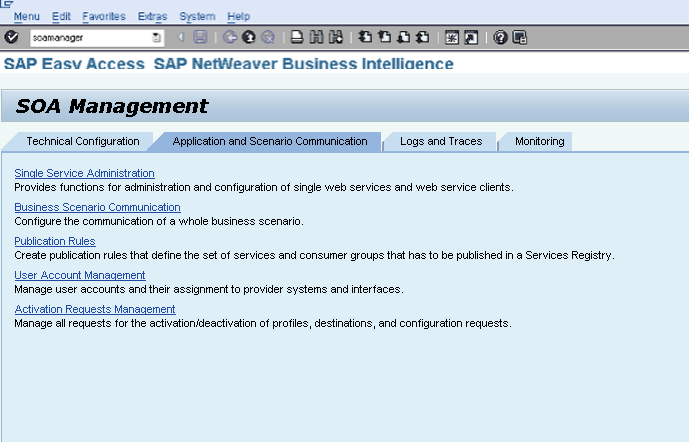Viewport: 689px width, 442px height.
Task: Click the Last Page icon
Action: point(423,37)
